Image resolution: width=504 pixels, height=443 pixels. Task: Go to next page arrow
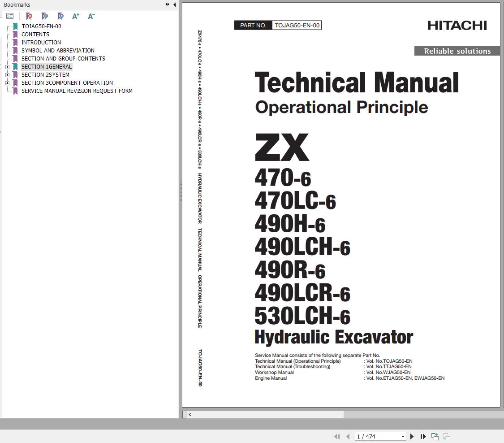pos(412,437)
